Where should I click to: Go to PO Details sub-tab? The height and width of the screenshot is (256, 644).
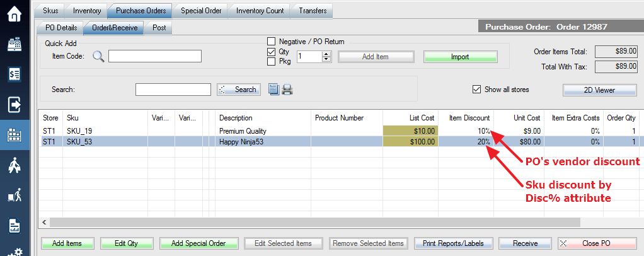pyautogui.click(x=60, y=28)
